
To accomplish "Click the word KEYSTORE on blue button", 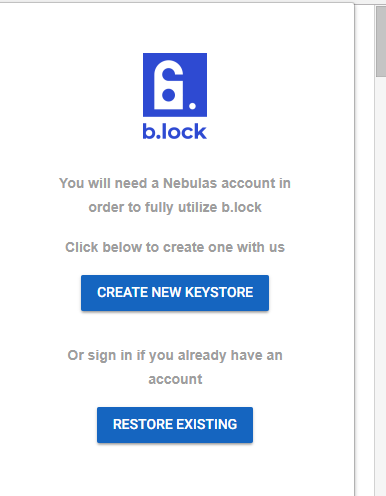I will [219, 292].
